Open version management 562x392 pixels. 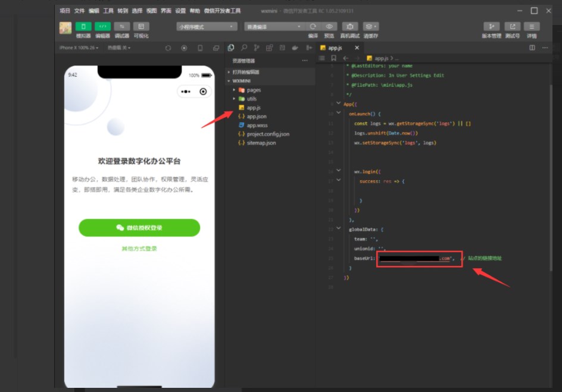pos(491,27)
